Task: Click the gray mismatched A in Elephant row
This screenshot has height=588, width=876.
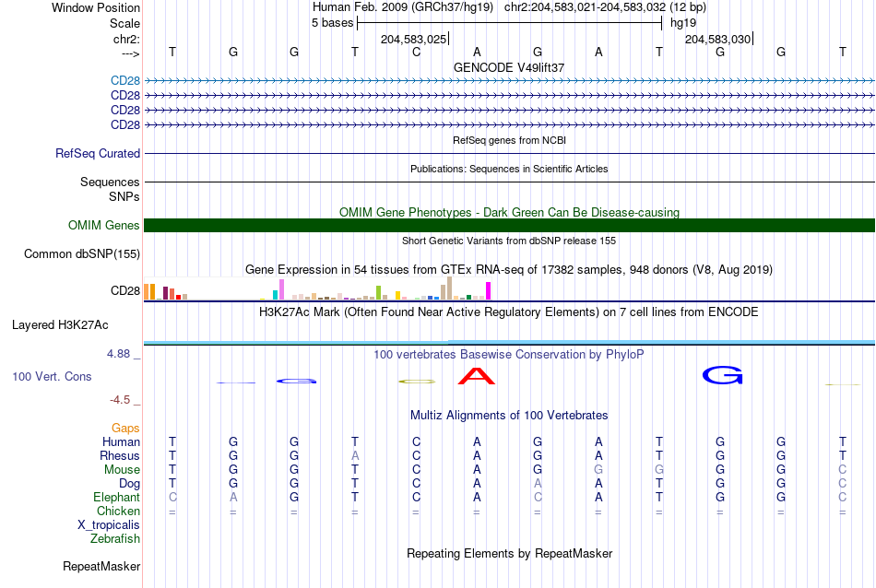Action: click(233, 497)
